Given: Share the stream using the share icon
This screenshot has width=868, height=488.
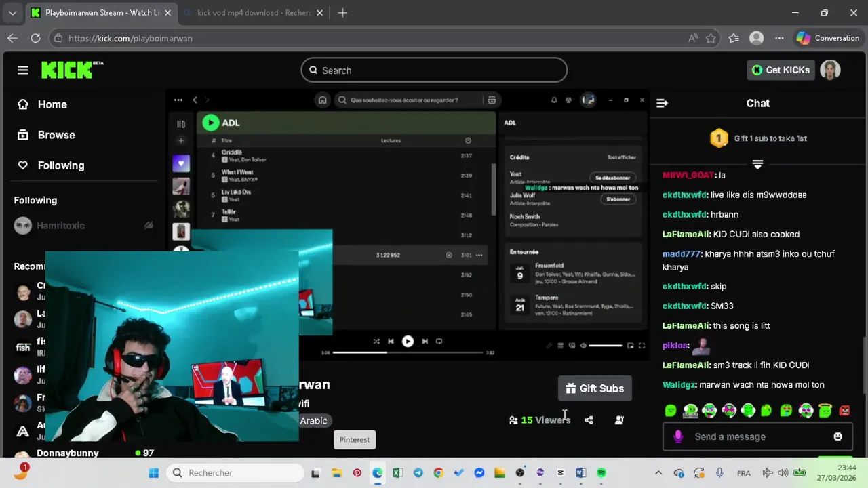Looking at the screenshot, I should point(589,420).
